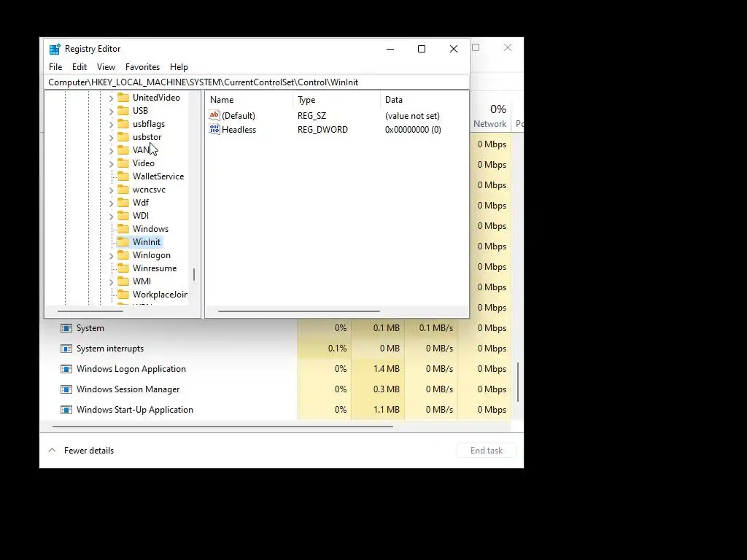Image resolution: width=747 pixels, height=560 pixels.
Task: Expand the WMI tree node
Action: [x=111, y=282]
